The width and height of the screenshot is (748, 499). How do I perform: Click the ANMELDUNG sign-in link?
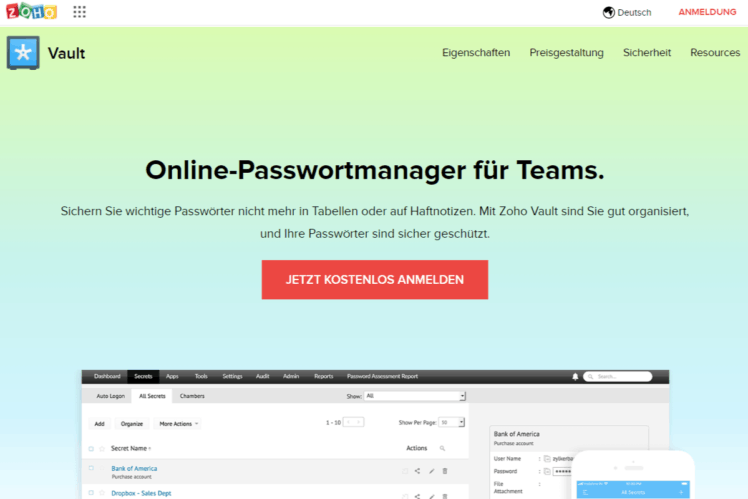(x=707, y=12)
